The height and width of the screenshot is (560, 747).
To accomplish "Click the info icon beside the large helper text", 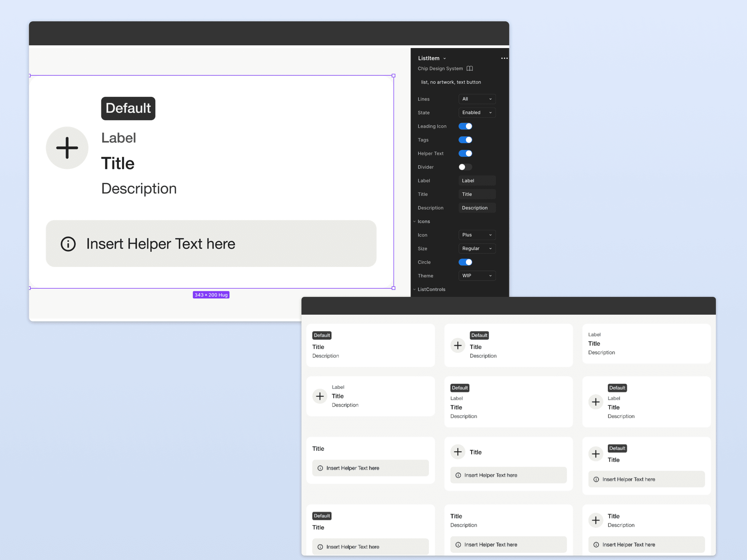I will [x=68, y=244].
